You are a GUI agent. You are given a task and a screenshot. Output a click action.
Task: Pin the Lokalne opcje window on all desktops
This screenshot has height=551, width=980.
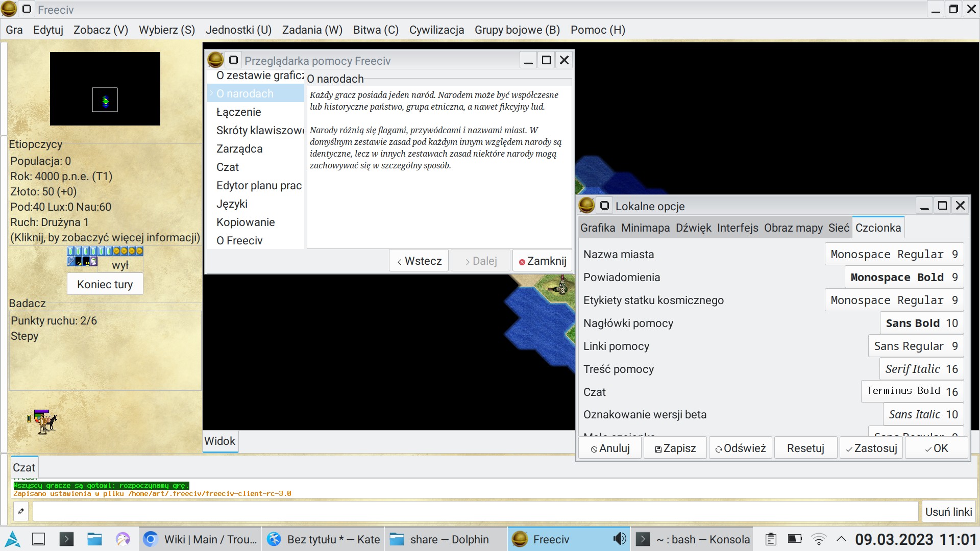click(604, 206)
